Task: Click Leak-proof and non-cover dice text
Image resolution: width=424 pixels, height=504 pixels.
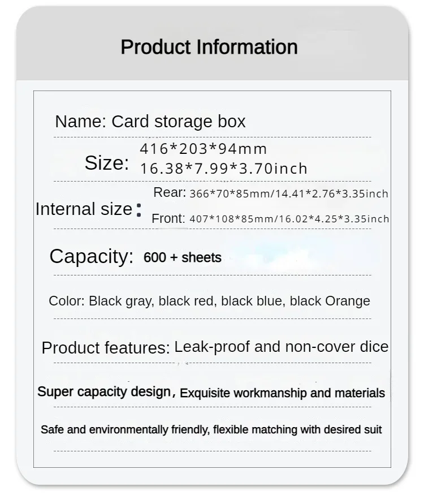Action: pyautogui.click(x=282, y=347)
